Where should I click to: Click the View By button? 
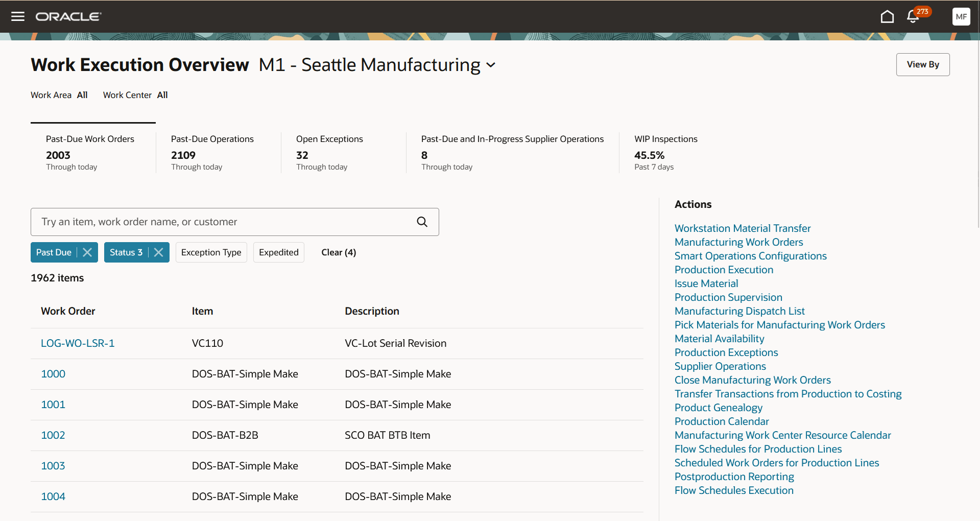click(x=923, y=64)
